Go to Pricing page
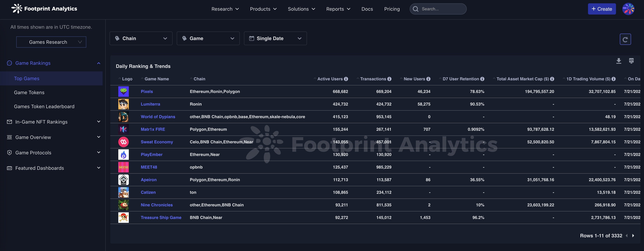 392,9
